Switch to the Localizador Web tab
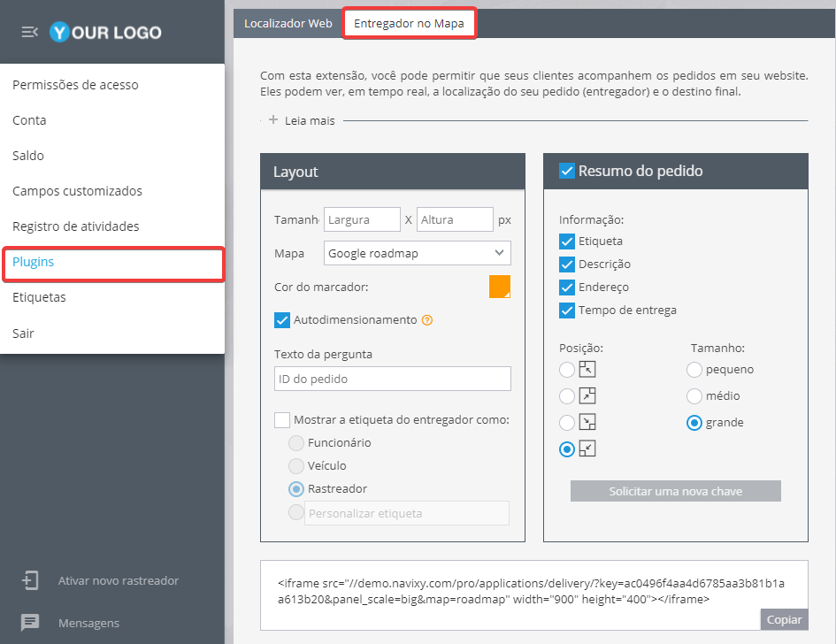This screenshot has height=644, width=836. pos(288,24)
